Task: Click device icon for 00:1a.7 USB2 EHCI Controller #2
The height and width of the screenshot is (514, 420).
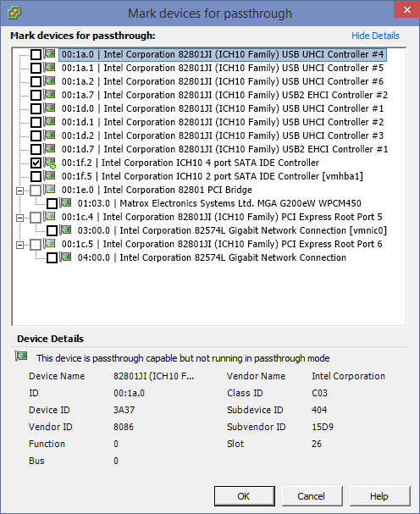Action: coord(49,94)
